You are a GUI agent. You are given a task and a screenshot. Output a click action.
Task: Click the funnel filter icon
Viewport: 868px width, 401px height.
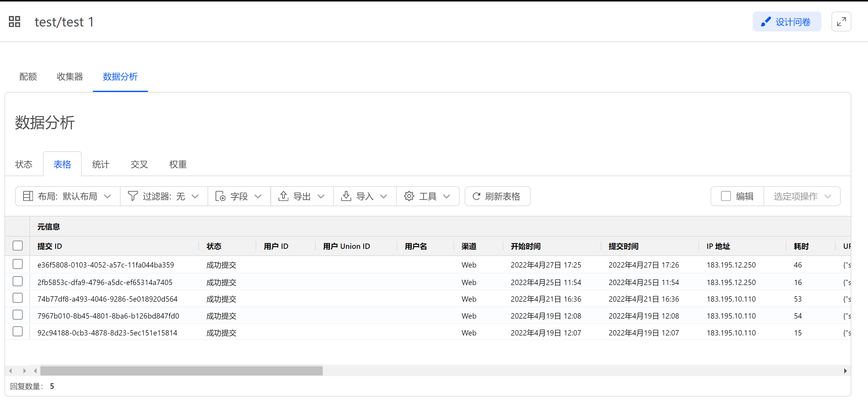(133, 196)
